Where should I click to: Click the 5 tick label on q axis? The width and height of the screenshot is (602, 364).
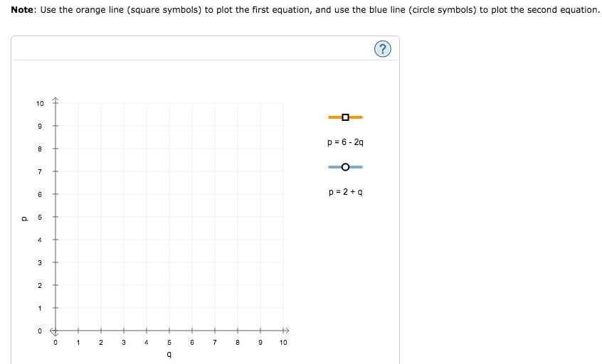click(x=169, y=343)
